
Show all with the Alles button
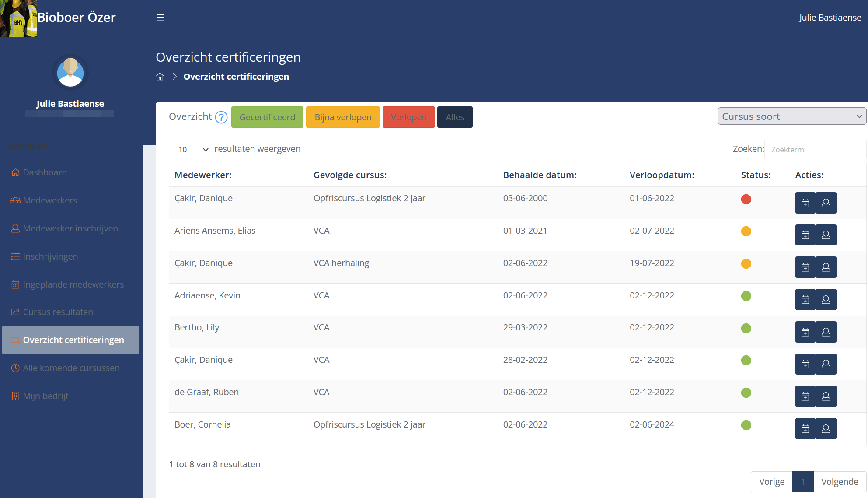[x=455, y=117]
